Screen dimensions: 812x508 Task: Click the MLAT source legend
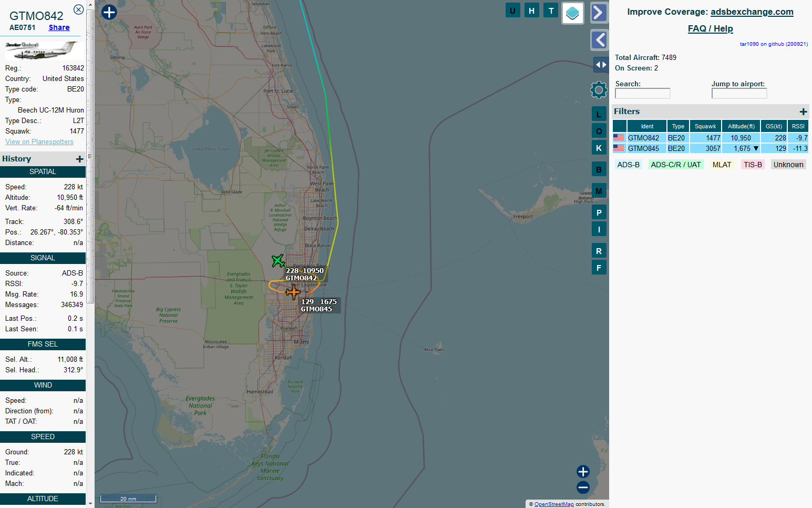point(722,165)
